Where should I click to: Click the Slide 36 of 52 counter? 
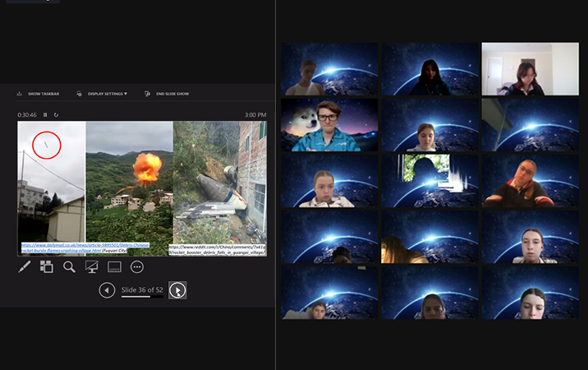coord(142,289)
